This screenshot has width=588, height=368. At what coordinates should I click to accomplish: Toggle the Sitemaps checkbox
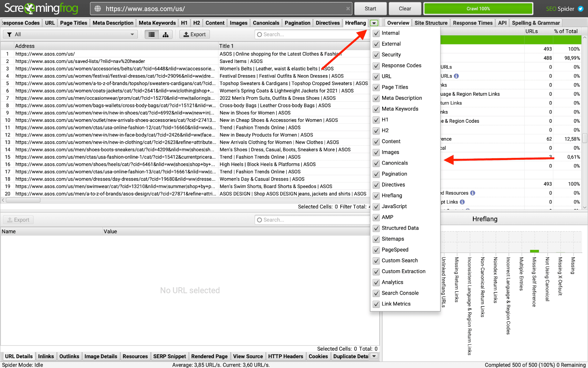[376, 239]
